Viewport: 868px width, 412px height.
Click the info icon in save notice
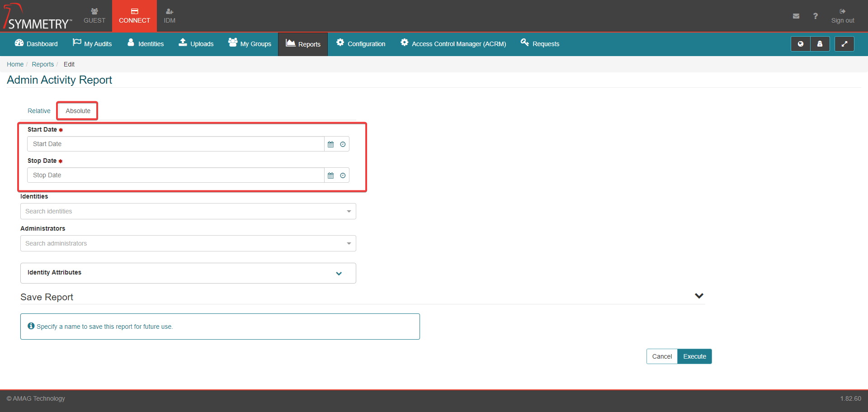31,326
